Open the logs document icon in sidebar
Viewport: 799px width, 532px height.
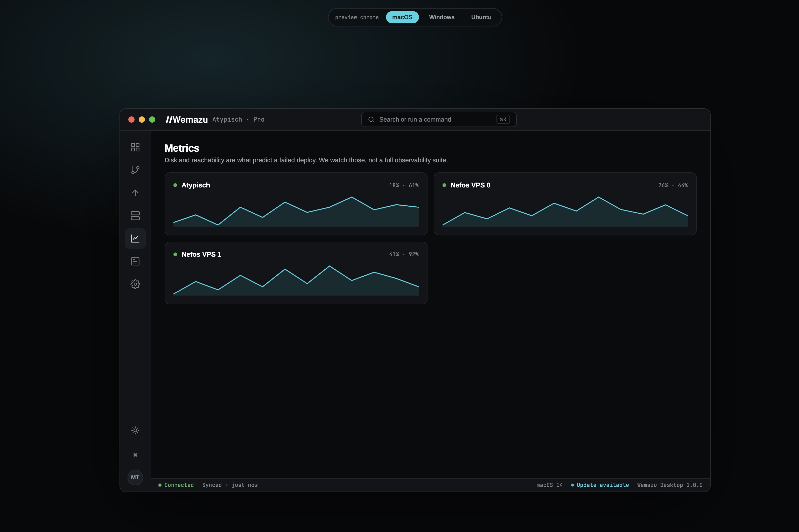coord(135,261)
